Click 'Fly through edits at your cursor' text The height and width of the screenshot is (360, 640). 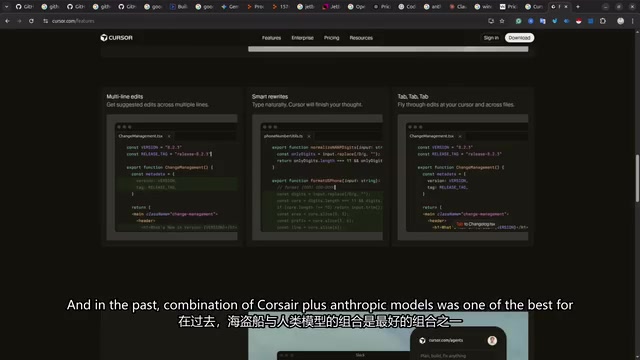coord(456,105)
